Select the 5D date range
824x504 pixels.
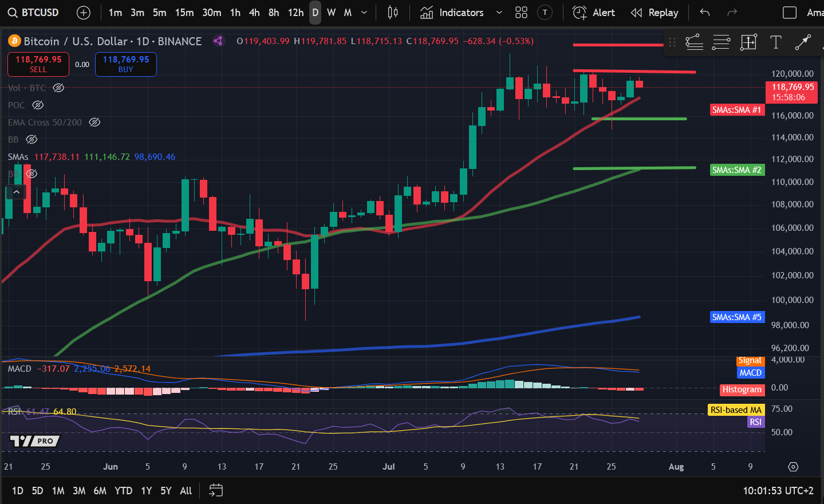tap(37, 491)
